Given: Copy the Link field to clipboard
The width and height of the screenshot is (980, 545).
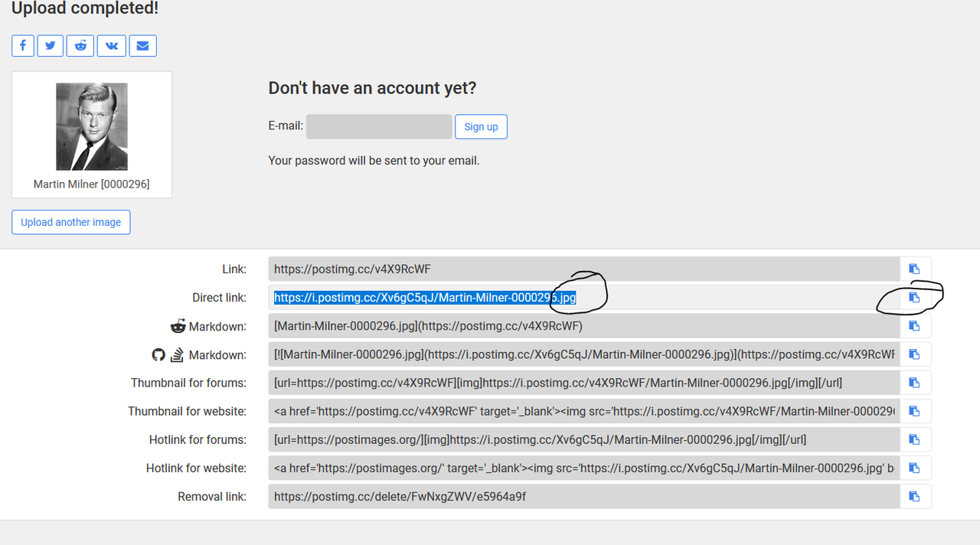Looking at the screenshot, I should coord(914,269).
